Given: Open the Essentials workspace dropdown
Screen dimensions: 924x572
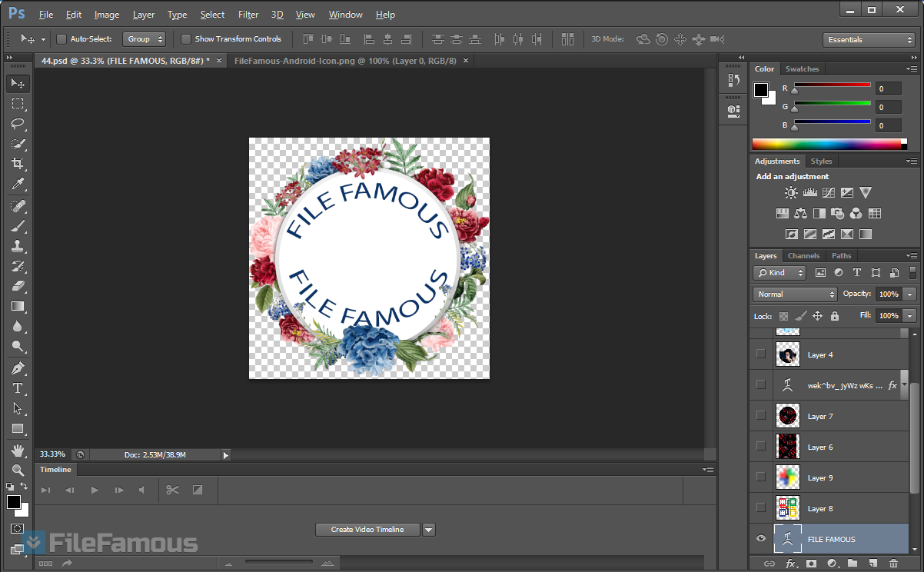Looking at the screenshot, I should coord(868,40).
